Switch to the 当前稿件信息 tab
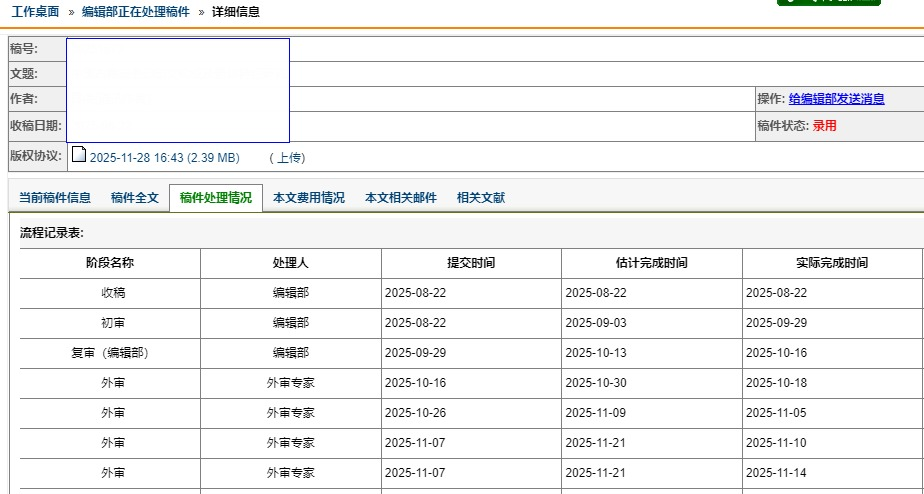This screenshot has height=494, width=924. pos(55,198)
